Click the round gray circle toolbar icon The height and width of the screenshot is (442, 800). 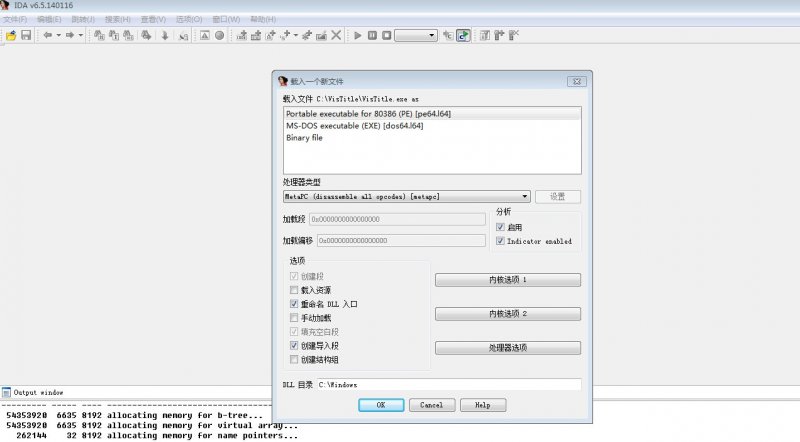click(x=219, y=35)
